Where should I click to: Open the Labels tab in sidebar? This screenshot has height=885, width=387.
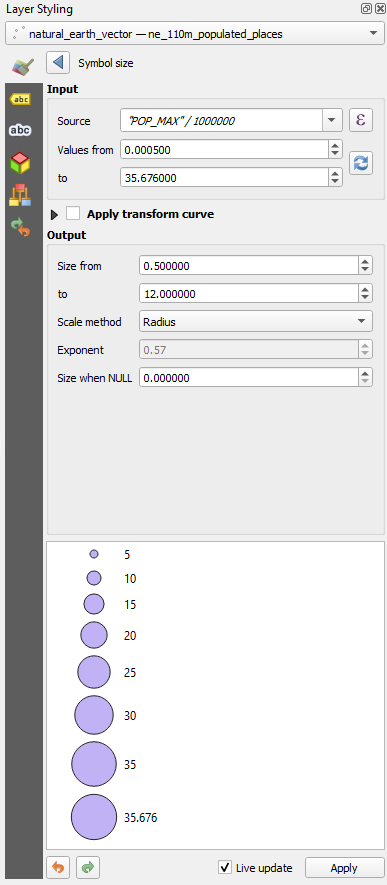pyautogui.click(x=21, y=99)
